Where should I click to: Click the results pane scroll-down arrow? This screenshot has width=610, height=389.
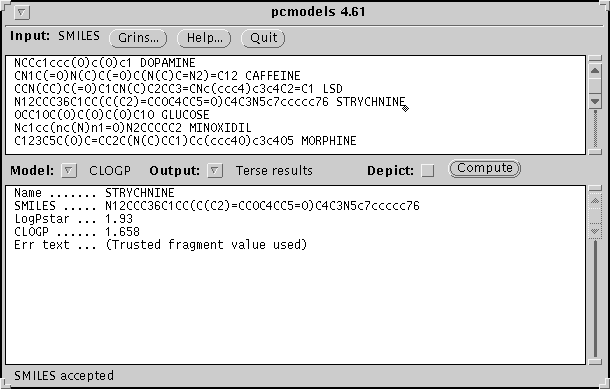[x=595, y=231]
